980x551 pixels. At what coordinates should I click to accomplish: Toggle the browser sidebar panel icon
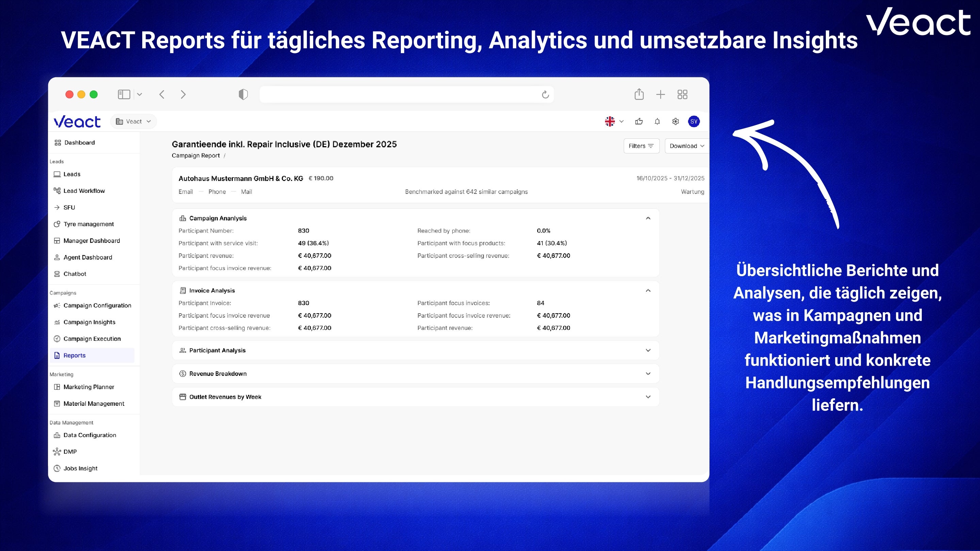tap(124, 94)
